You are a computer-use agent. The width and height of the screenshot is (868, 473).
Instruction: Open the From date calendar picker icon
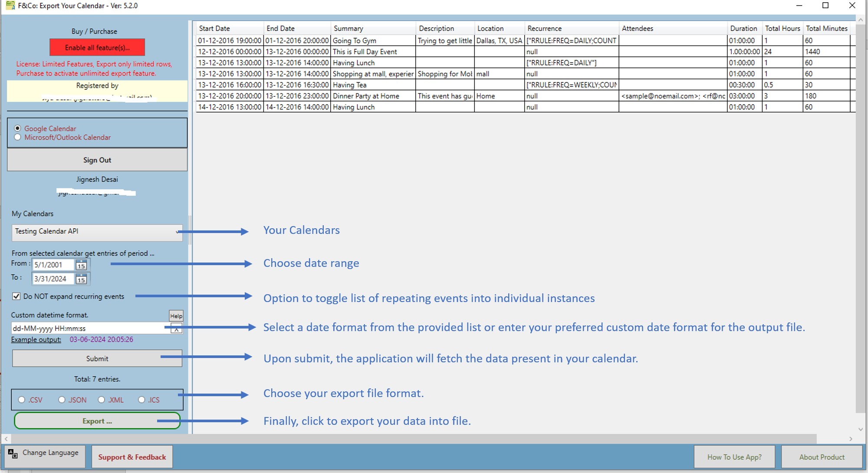click(81, 265)
